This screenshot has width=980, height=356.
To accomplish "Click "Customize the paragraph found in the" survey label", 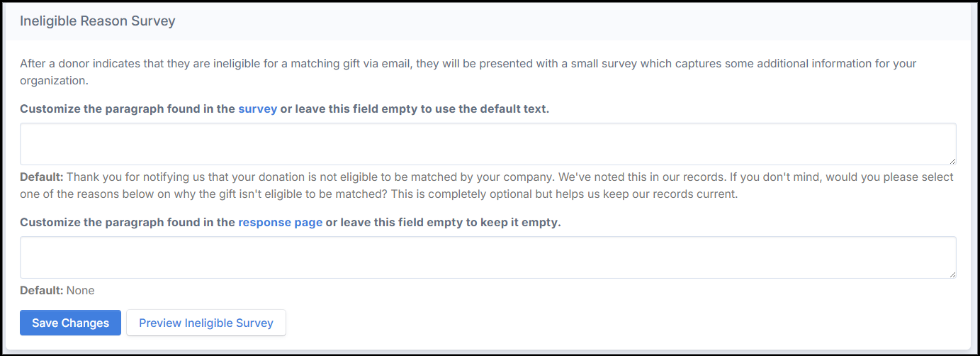I will [128, 109].
